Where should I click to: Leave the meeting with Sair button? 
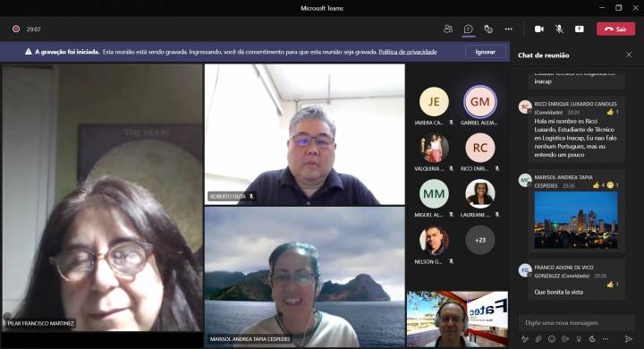[x=615, y=29]
